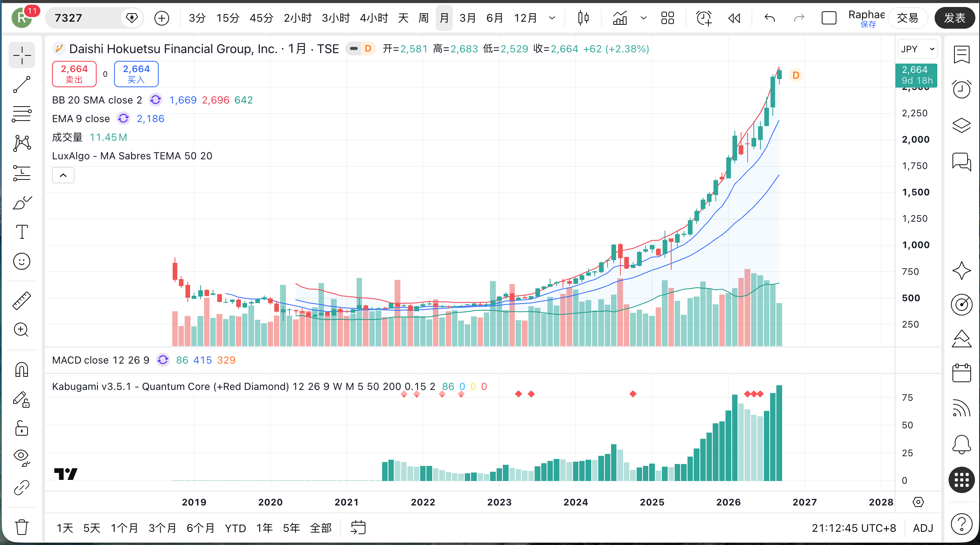Screen dimensions: 980x545
Task: Collapse the indicator legend
Action: tap(63, 175)
